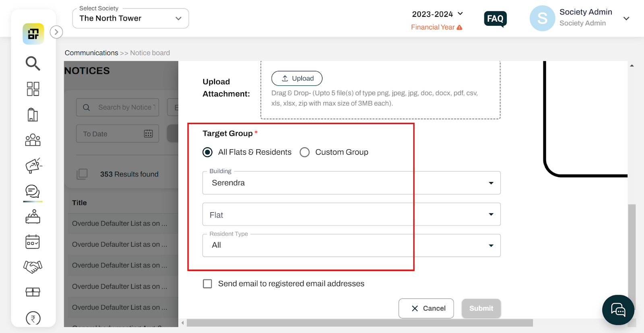Open the package box icon in sidebar
Image resolution: width=644 pixels, height=333 pixels.
coord(33,292)
